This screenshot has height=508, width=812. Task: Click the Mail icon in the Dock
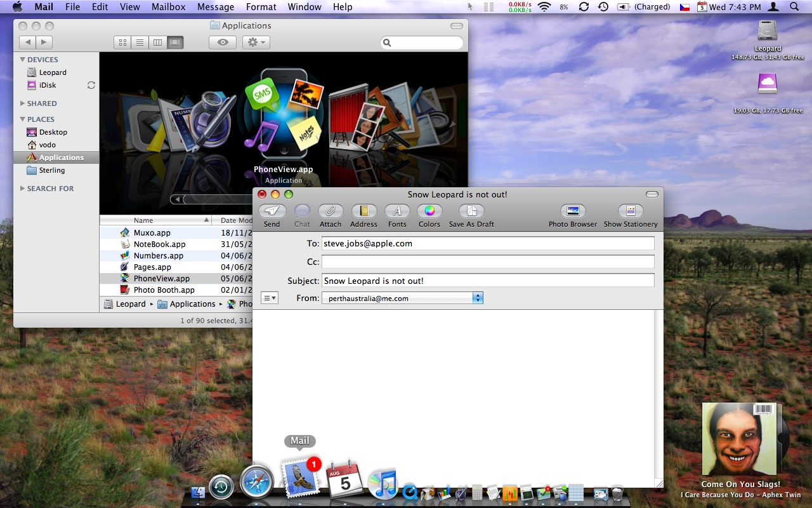click(299, 478)
